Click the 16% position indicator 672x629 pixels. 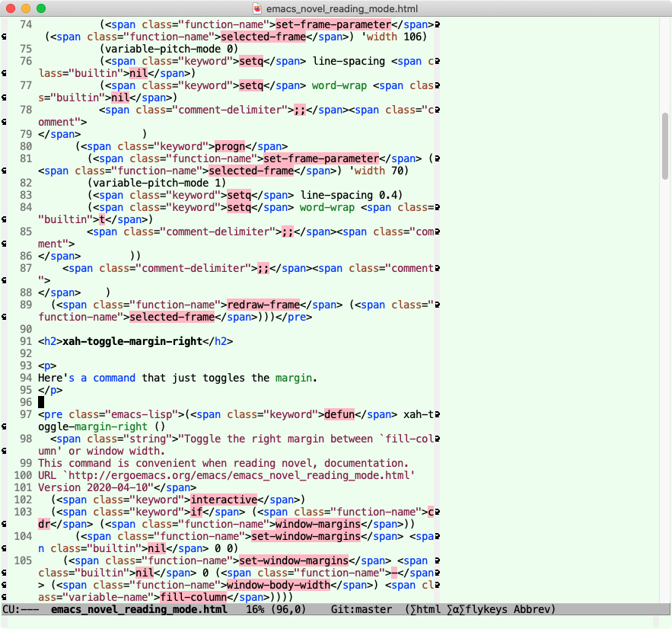[x=255, y=609]
